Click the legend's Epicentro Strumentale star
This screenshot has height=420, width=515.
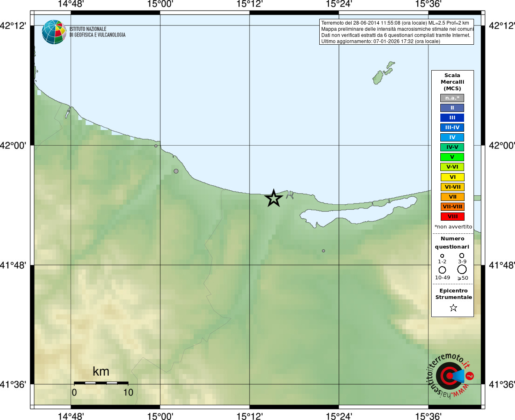point(453,308)
